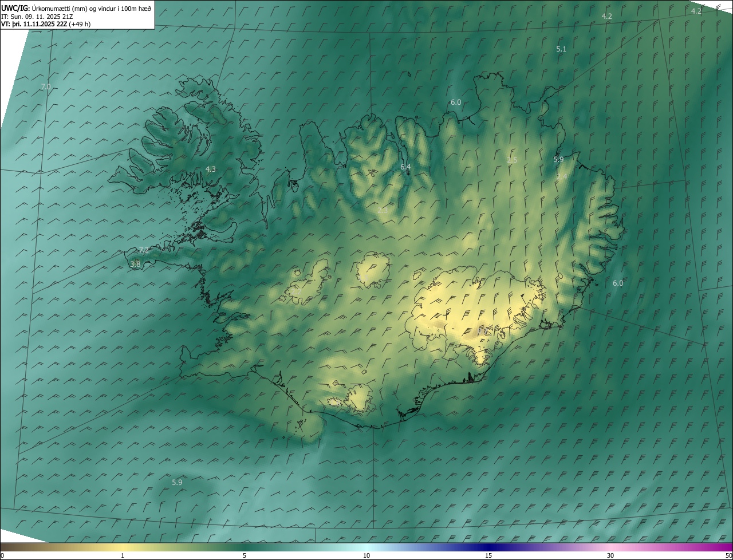733x560 pixels.
Task: Click the 2.3 value label
Action: 383,211
